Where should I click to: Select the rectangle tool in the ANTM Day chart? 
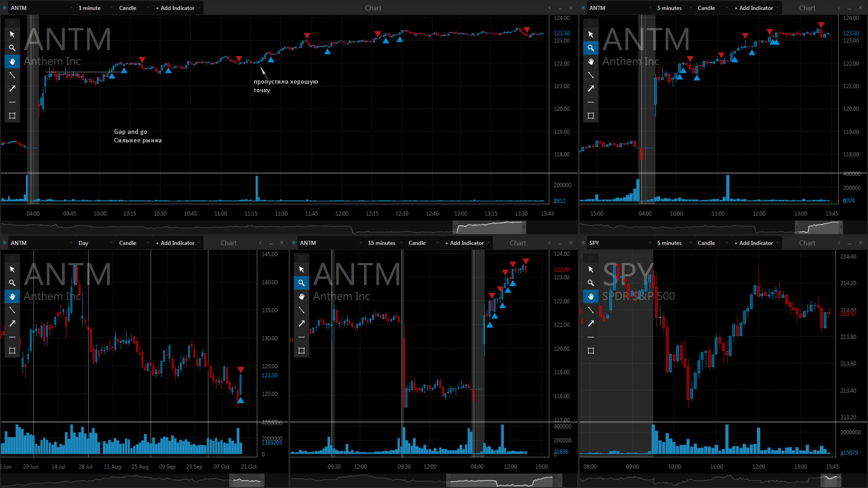click(x=12, y=351)
